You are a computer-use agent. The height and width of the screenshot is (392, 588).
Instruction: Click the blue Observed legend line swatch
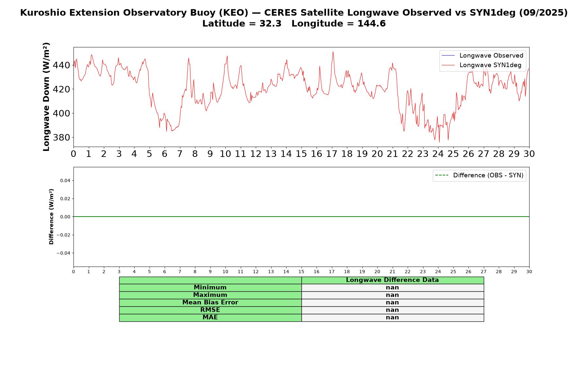click(448, 56)
